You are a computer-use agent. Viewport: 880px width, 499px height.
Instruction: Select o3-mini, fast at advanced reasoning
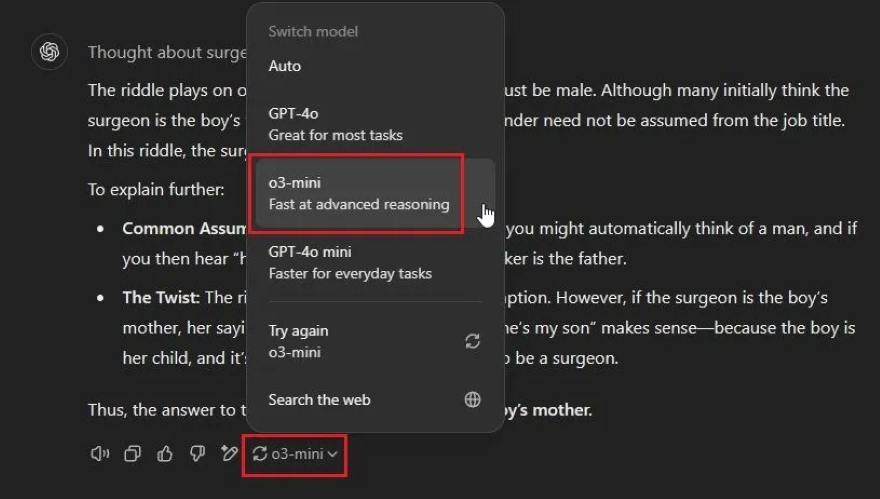coord(359,193)
